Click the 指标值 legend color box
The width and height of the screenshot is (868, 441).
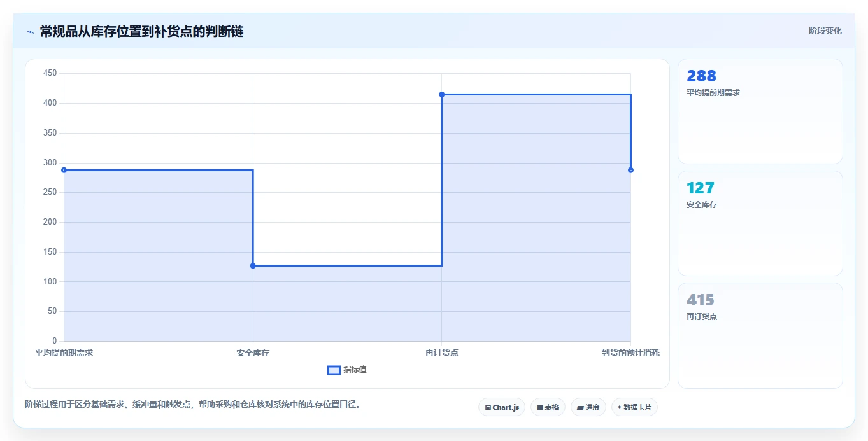334,370
